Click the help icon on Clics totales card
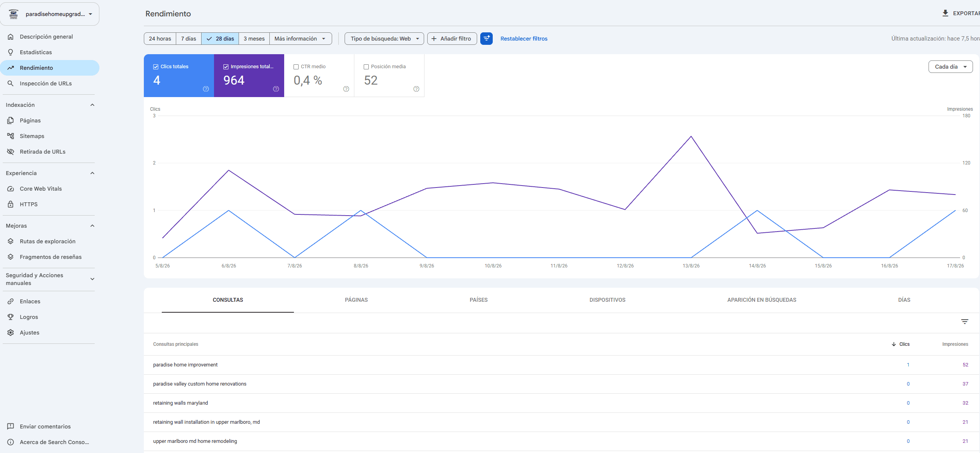980x453 pixels. pyautogui.click(x=206, y=89)
